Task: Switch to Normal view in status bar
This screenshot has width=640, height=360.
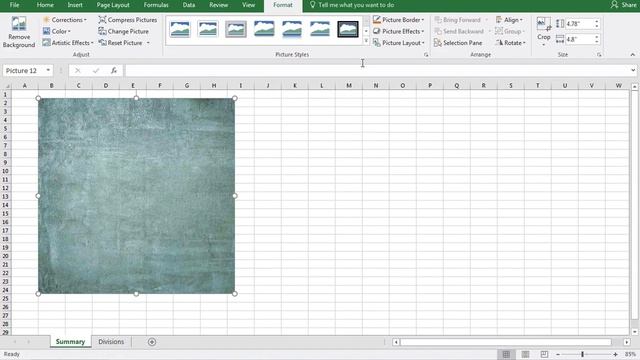Action: [x=506, y=354]
